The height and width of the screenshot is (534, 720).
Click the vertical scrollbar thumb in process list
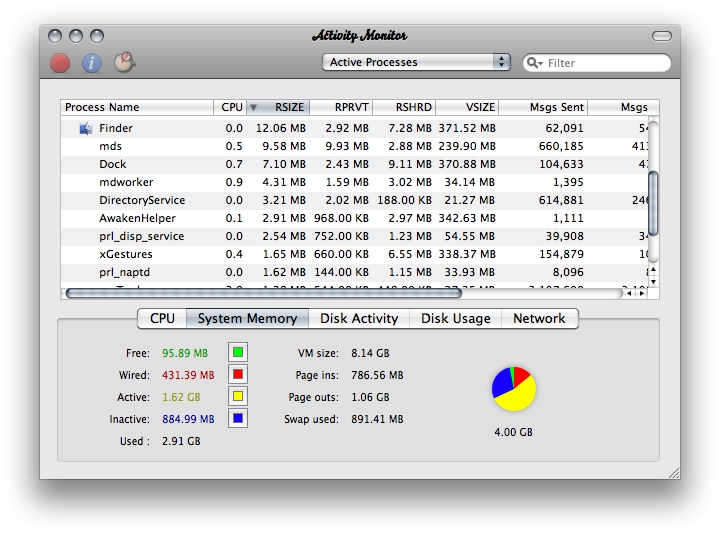(652, 203)
